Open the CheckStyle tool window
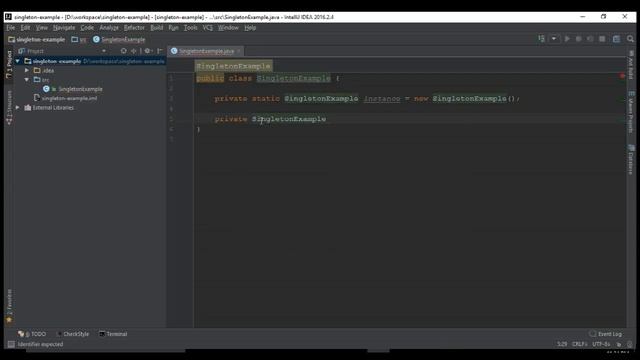The height and width of the screenshot is (360, 640). (x=73, y=334)
